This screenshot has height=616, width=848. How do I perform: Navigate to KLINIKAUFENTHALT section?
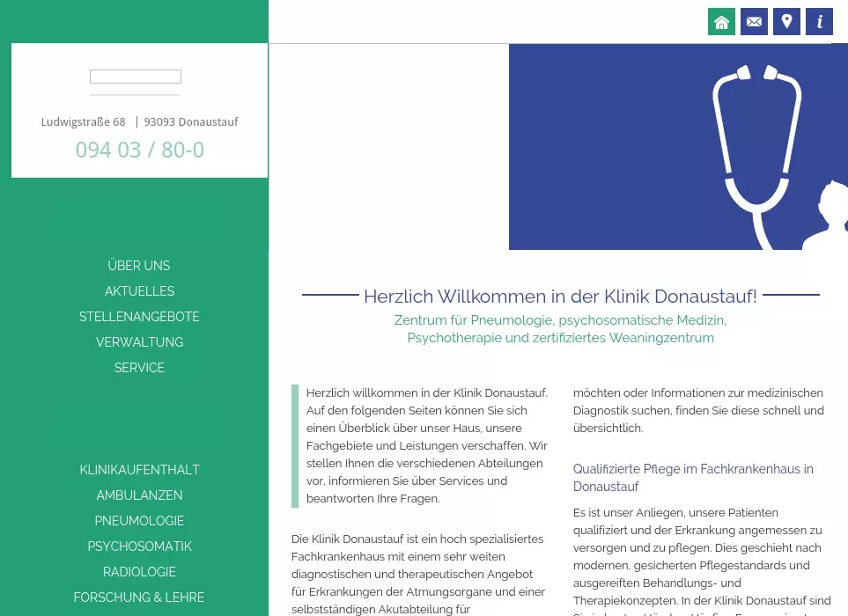[139, 470]
